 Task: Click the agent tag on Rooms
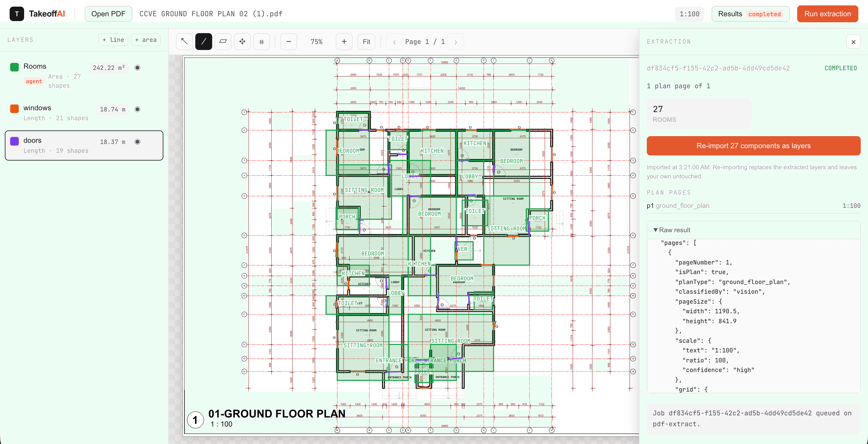coord(34,81)
